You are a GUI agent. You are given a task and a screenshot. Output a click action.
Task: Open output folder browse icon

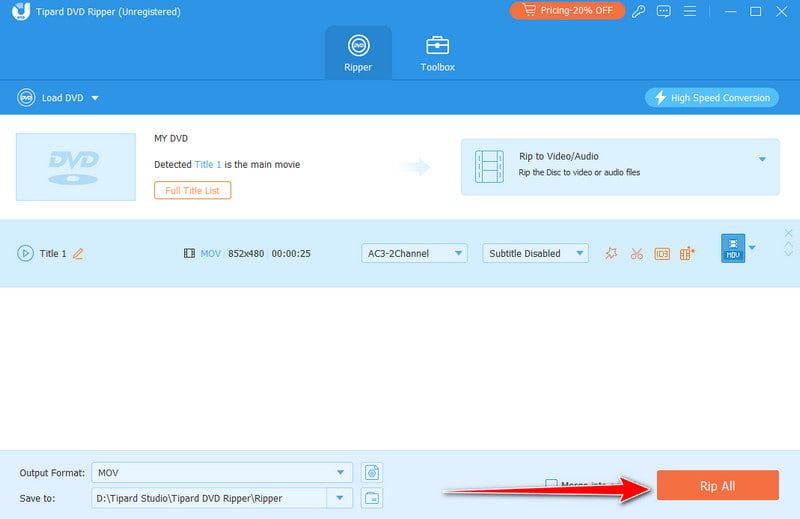[372, 498]
